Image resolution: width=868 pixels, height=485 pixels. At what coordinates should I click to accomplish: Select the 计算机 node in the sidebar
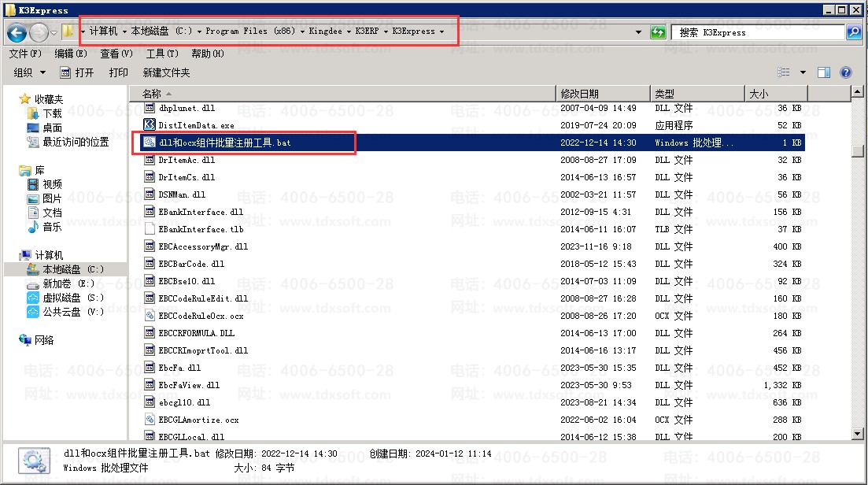49,255
